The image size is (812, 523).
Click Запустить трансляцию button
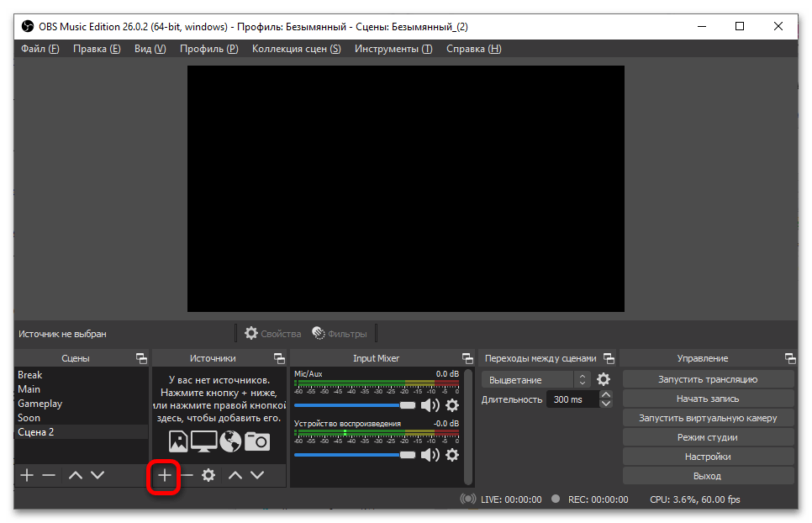point(708,379)
